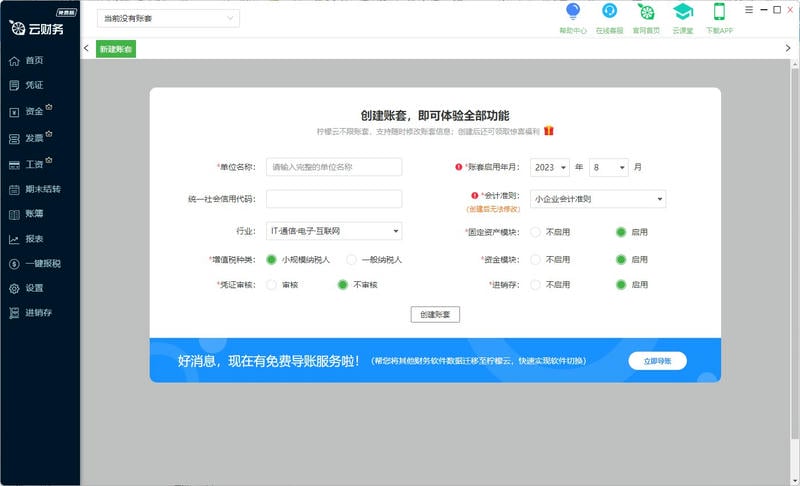Set 资金模块 to 启用
This screenshot has height=486, width=800.
(x=620, y=260)
